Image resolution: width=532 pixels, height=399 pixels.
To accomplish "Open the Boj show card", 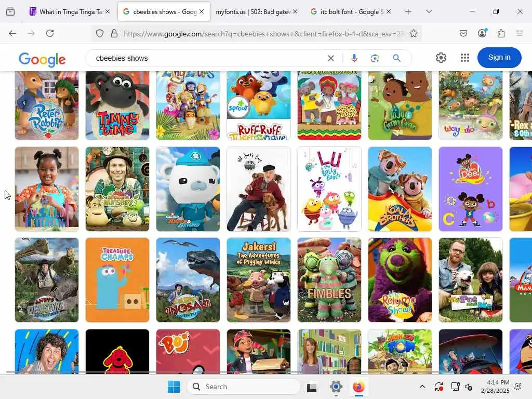I will [x=188, y=352].
